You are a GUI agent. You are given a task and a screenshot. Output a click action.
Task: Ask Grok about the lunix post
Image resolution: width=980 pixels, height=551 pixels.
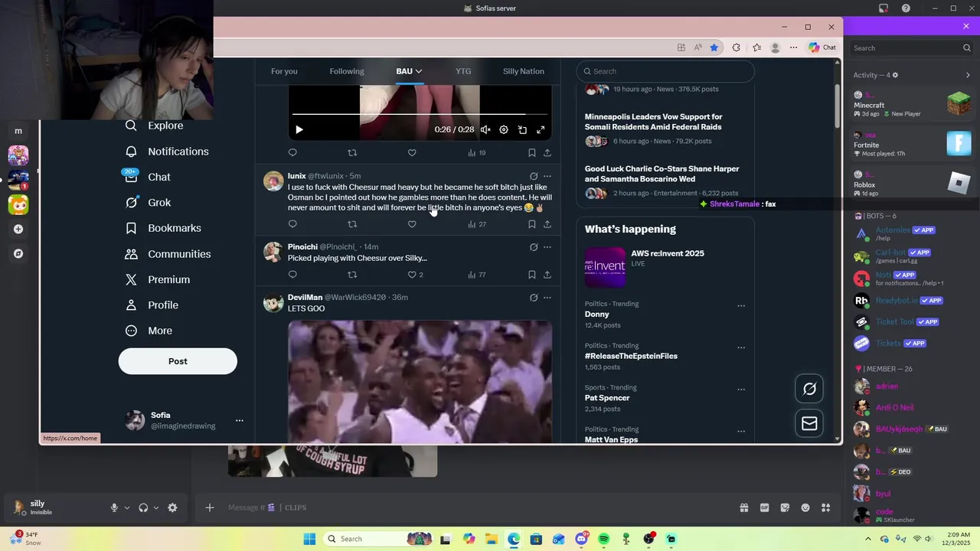(x=534, y=176)
